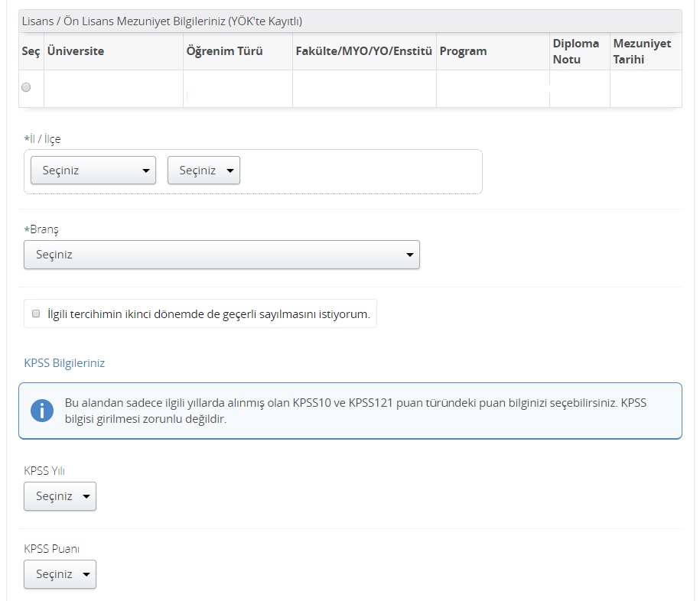700x601 pixels.
Task: Expand the Branş selection dropdown
Action: (222, 255)
